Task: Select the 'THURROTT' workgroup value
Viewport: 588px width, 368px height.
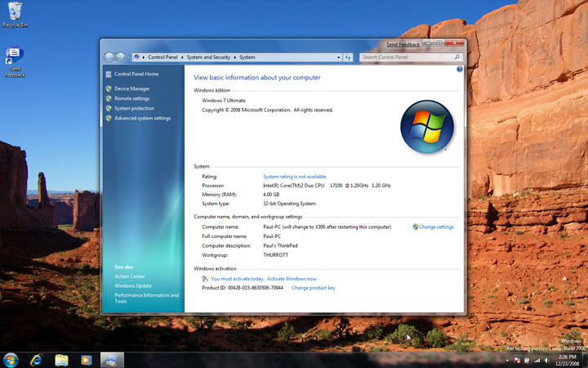Action: coord(276,255)
